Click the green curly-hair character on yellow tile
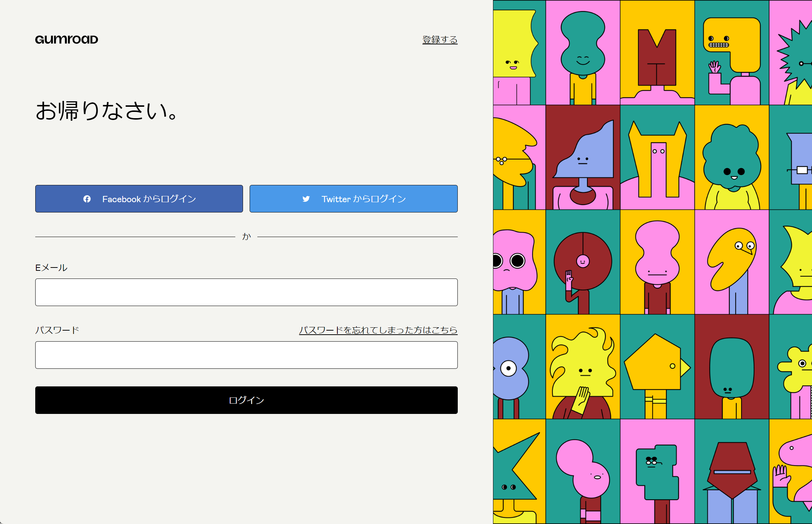812x524 pixels. pos(732,157)
